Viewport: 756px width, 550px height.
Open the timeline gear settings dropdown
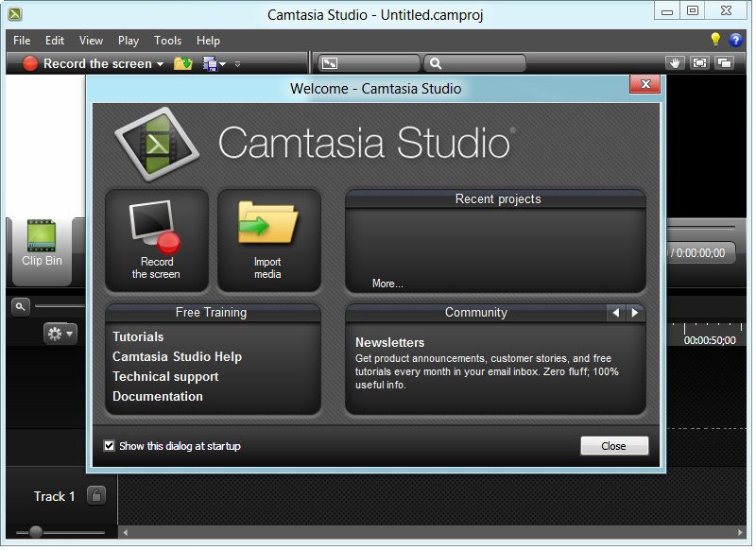(60, 334)
